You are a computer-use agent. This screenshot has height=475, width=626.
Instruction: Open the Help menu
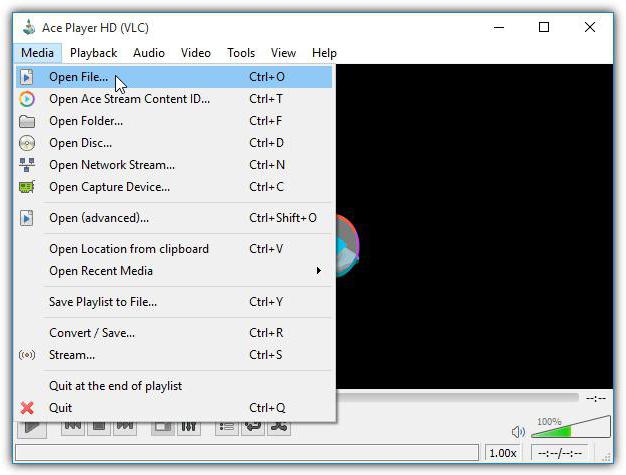pos(324,53)
